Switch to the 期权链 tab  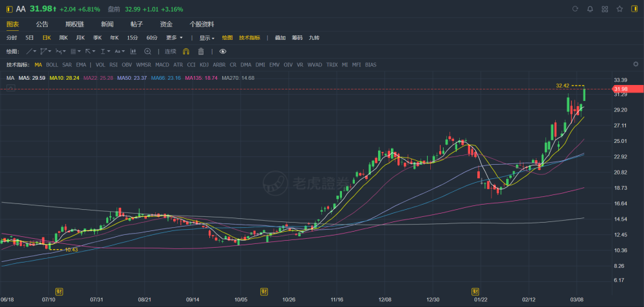[x=75, y=24]
